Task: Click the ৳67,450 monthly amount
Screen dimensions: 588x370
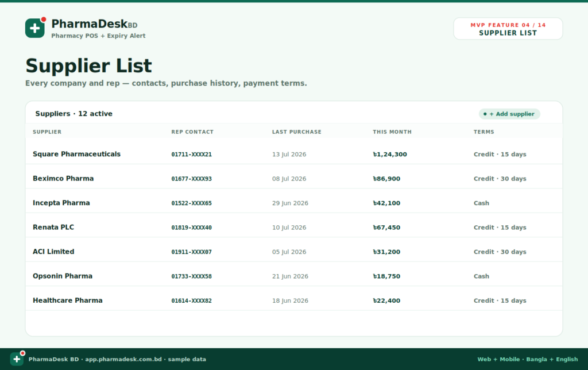Action: tap(386, 228)
